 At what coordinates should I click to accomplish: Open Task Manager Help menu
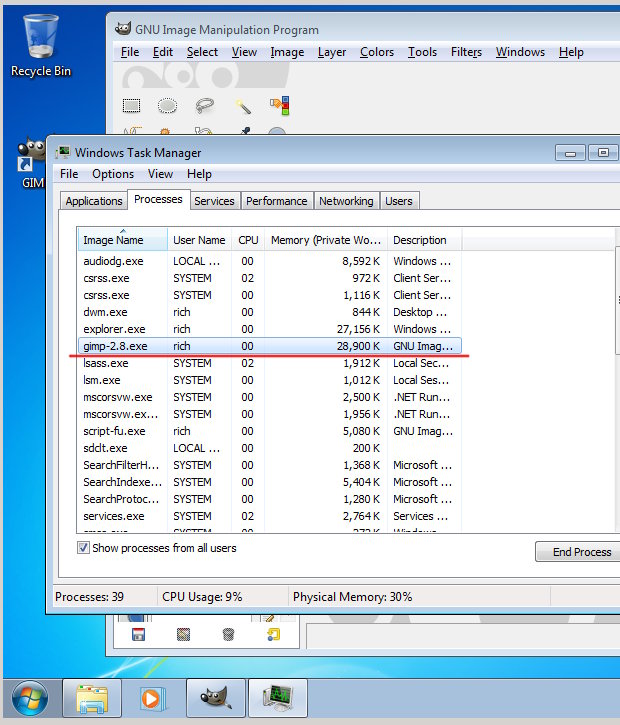(199, 174)
